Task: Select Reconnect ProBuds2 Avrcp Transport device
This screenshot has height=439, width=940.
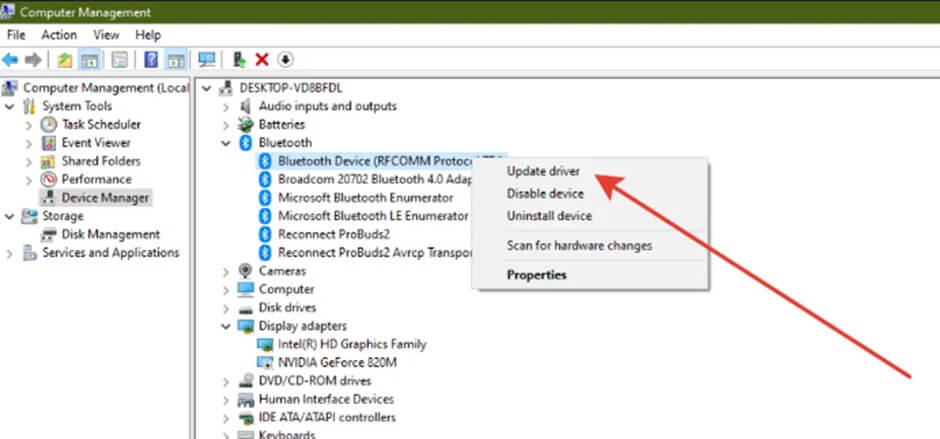Action: click(x=375, y=252)
